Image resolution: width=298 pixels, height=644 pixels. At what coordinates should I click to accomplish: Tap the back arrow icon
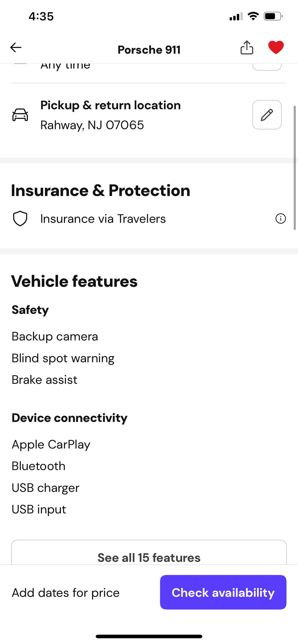(x=16, y=47)
